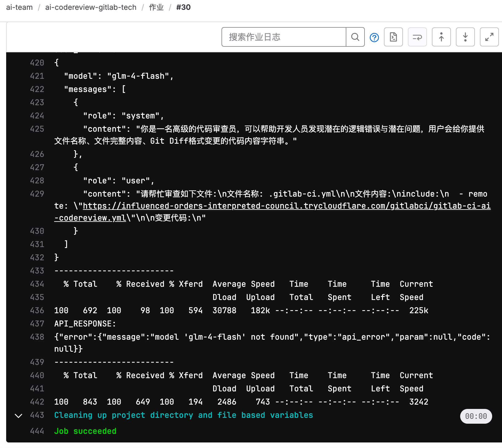Jump to top of job log
Screen dimensions: 502x448
441,37
